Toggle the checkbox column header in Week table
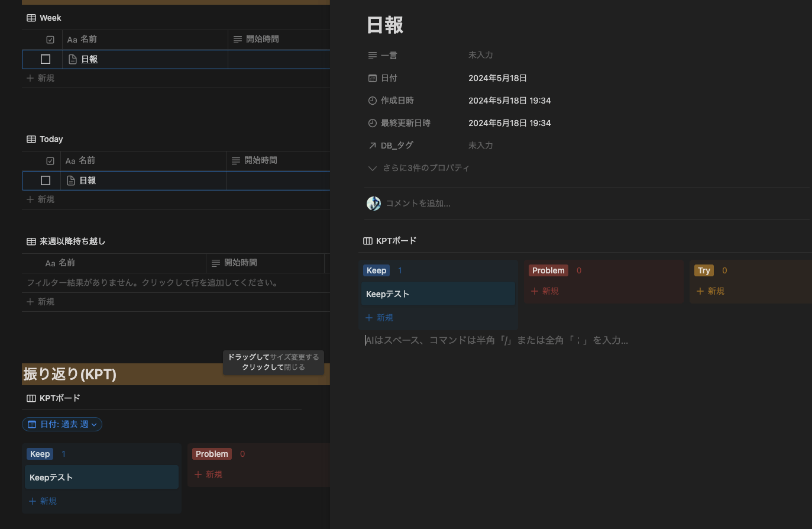The height and width of the screenshot is (529, 812). tap(50, 39)
